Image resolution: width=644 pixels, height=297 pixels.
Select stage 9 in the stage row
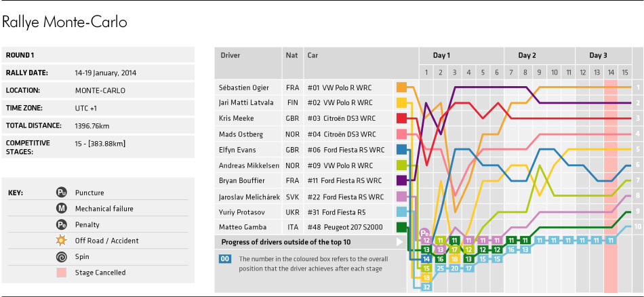pos(540,73)
